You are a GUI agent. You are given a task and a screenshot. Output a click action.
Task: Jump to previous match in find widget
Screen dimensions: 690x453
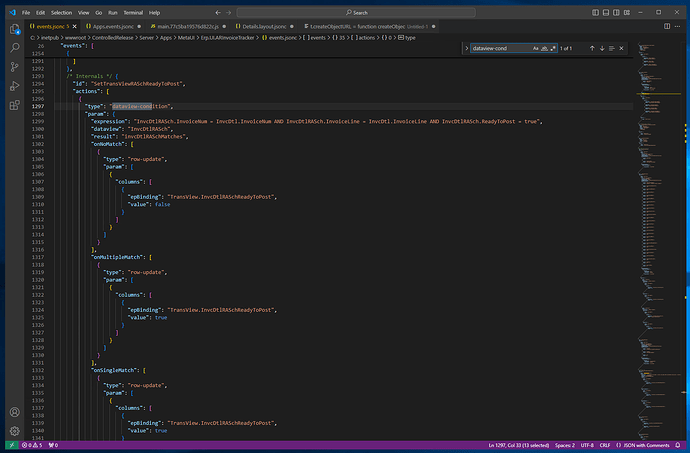[592, 48]
